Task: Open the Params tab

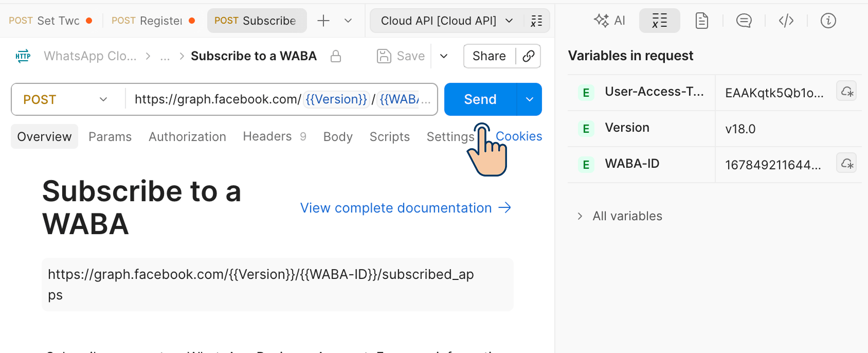Action: 110,136
